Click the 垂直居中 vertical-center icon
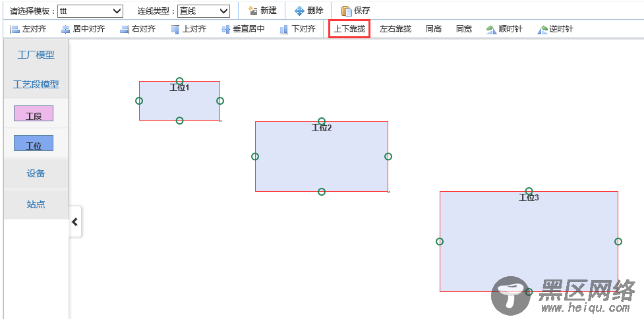 coord(225,30)
